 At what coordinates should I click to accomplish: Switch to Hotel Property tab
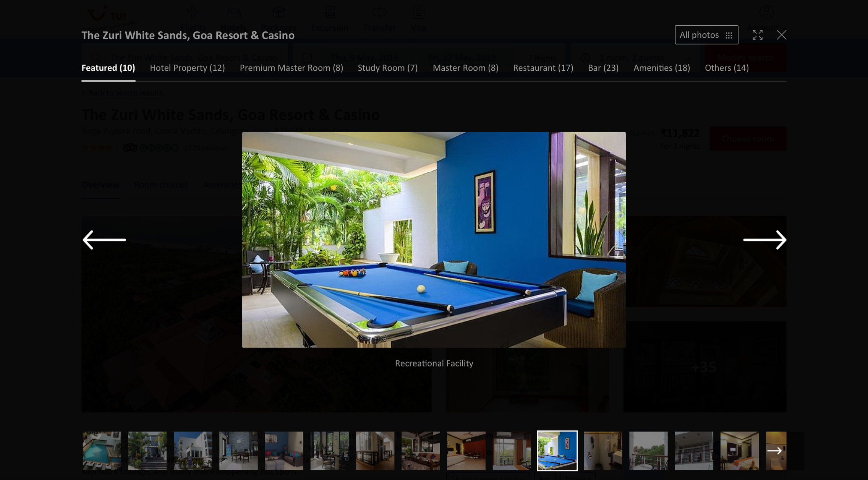(187, 68)
